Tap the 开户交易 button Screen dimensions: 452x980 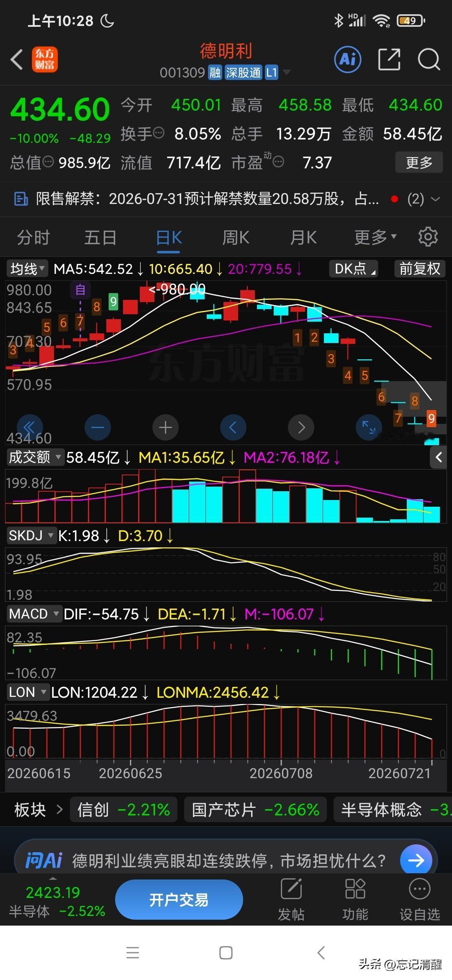179,900
